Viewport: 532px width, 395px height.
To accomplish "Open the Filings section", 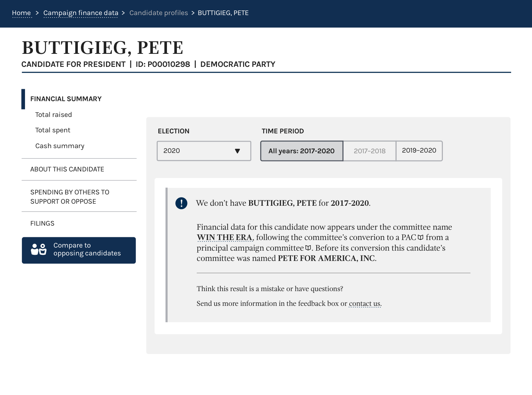I will coord(42,224).
